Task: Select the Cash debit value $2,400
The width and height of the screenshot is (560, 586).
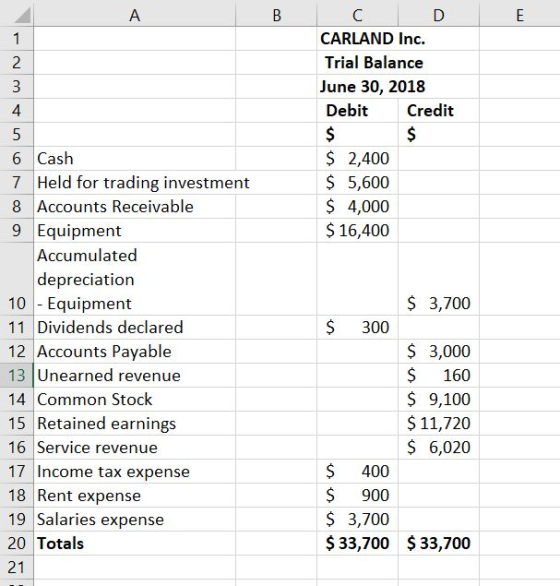Action: pyautogui.click(x=357, y=158)
